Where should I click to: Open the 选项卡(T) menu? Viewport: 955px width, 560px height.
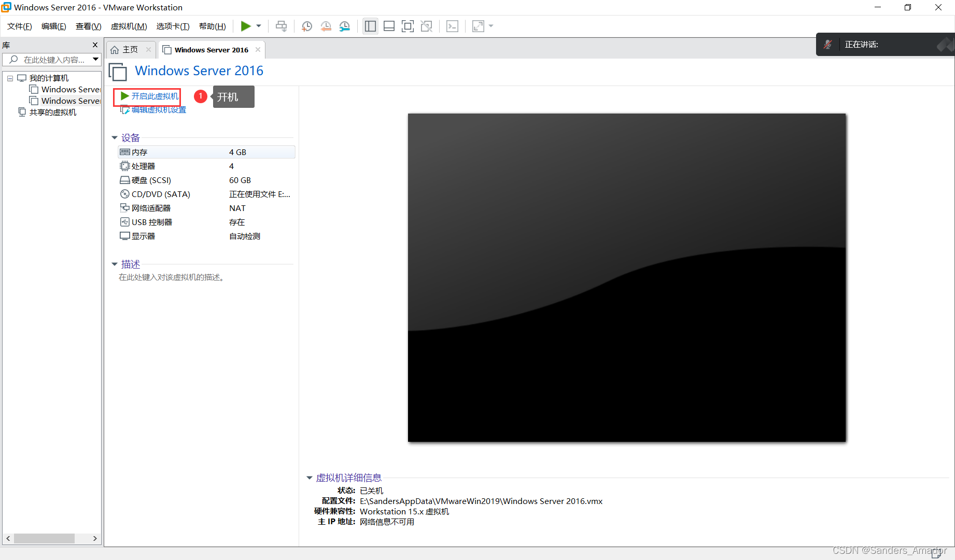tap(173, 26)
